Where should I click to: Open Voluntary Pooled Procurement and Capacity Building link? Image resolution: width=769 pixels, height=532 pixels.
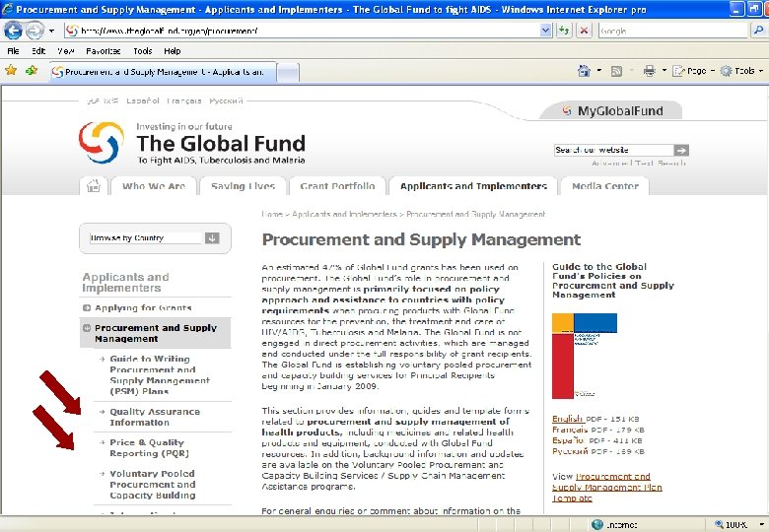tap(152, 484)
